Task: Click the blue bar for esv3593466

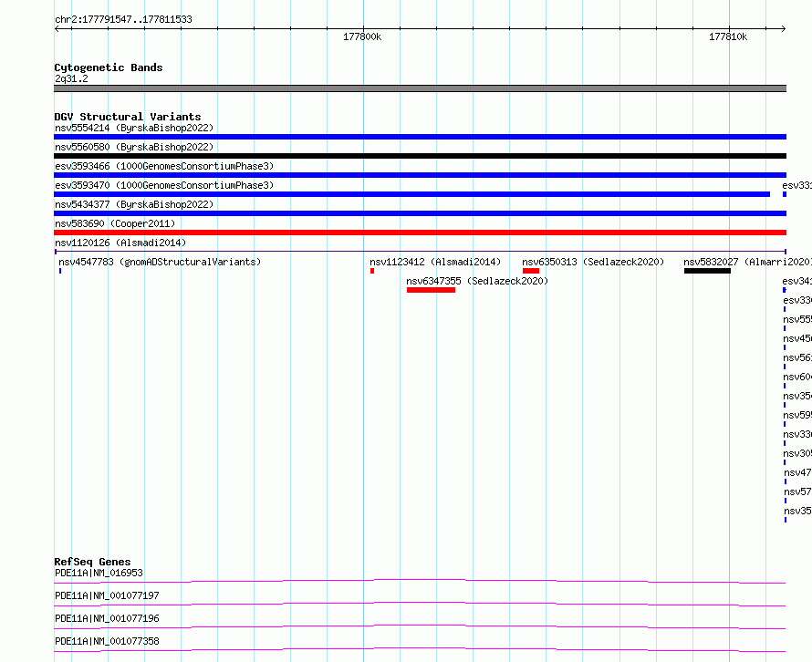Action: point(420,175)
